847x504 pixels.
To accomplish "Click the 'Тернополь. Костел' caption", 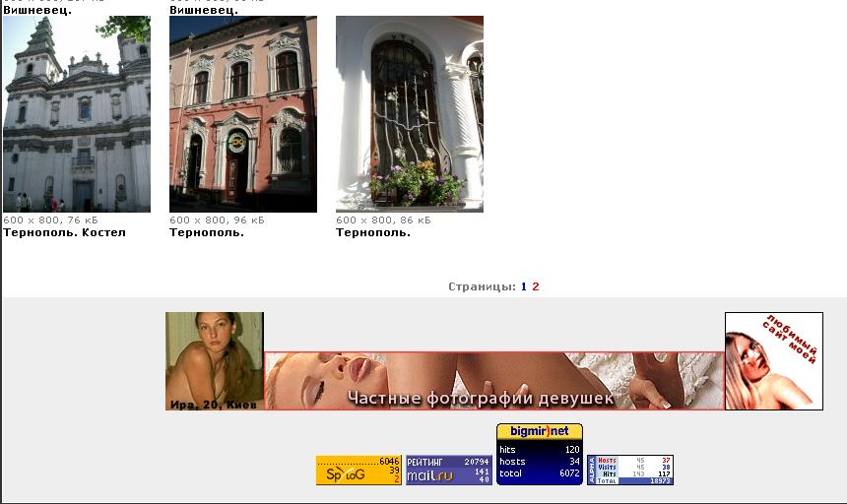I will click(x=64, y=233).
